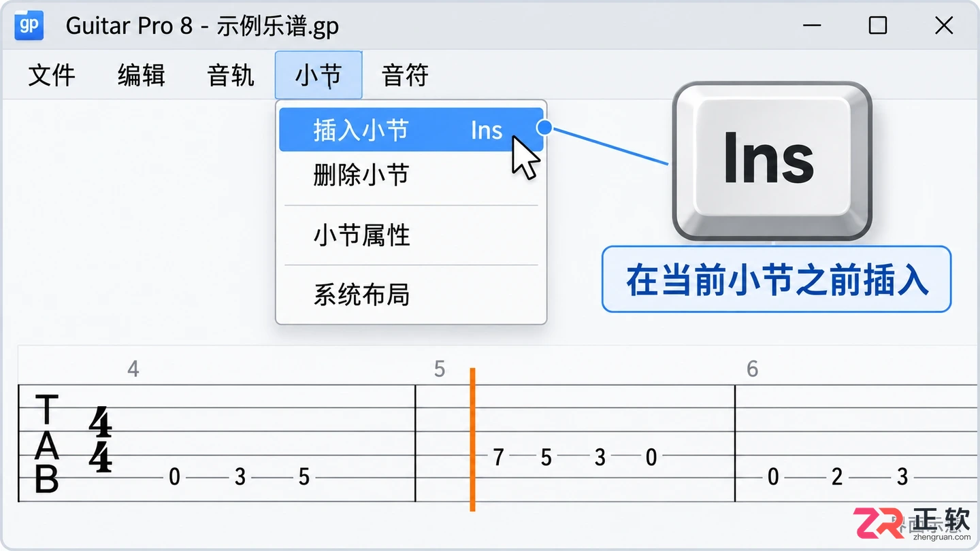Click measure number 5 label
The width and height of the screenshot is (980, 551).
[x=440, y=369]
